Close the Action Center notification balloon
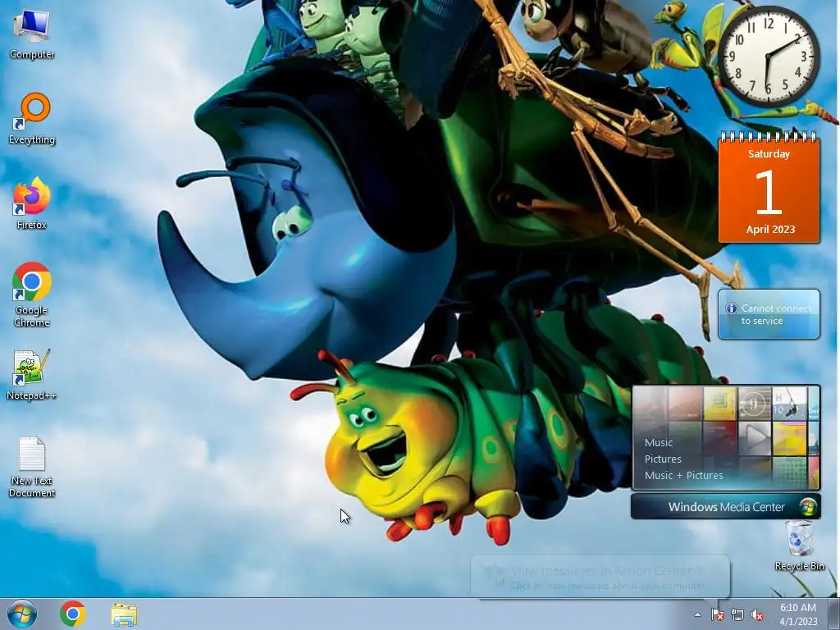 click(x=715, y=568)
